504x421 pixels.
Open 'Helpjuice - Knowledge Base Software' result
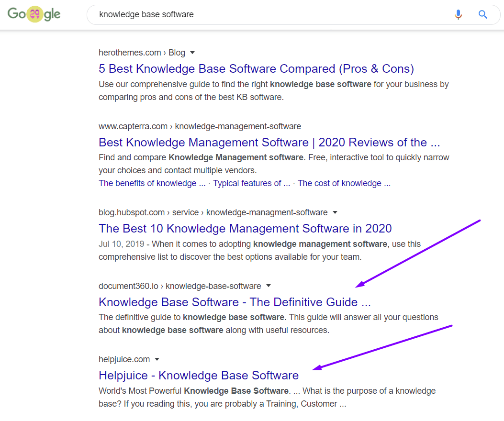click(199, 376)
